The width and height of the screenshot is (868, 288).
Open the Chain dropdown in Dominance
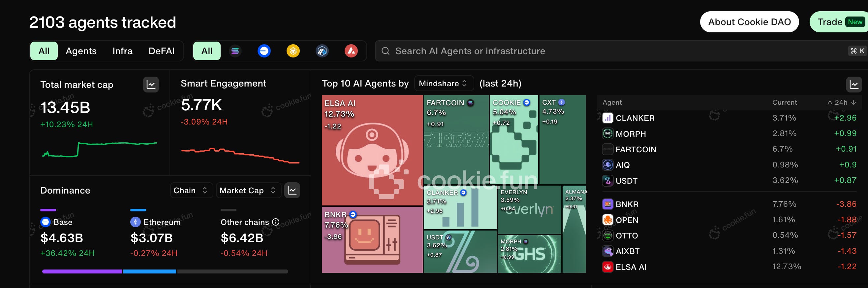pyautogui.click(x=191, y=191)
